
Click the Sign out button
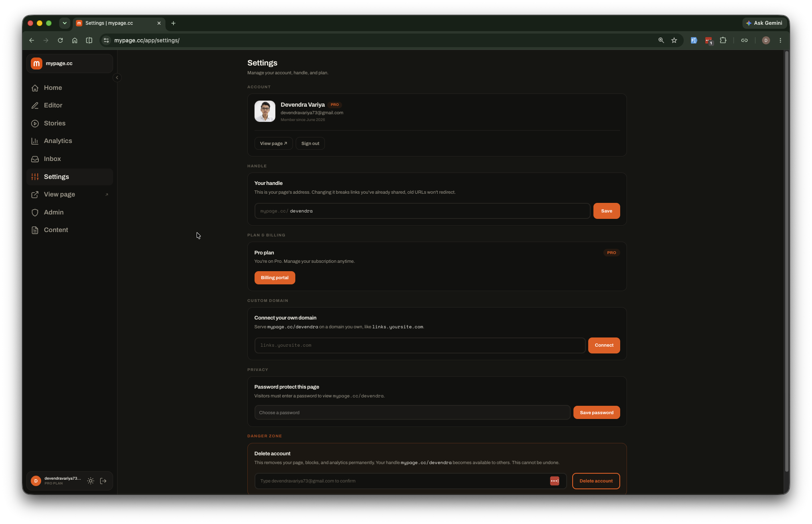[x=310, y=143]
